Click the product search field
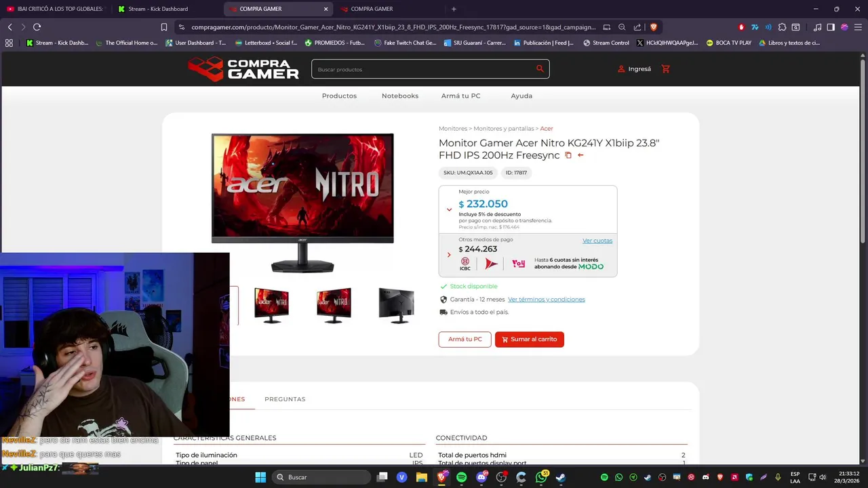Image resolution: width=868 pixels, height=488 pixels. pyautogui.click(x=430, y=68)
